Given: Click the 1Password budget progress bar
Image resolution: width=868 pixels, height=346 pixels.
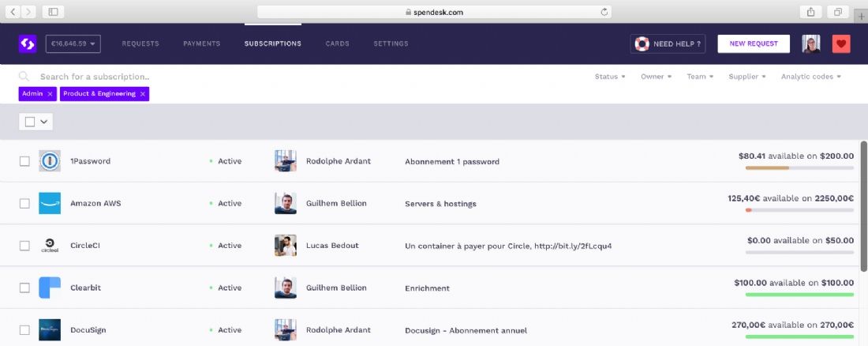Looking at the screenshot, I should click(799, 167).
